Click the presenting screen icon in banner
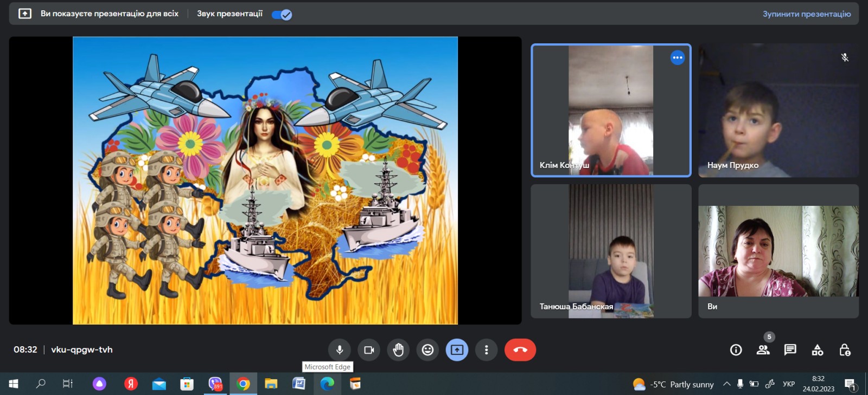Viewport: 868px width, 395px height. tap(25, 14)
